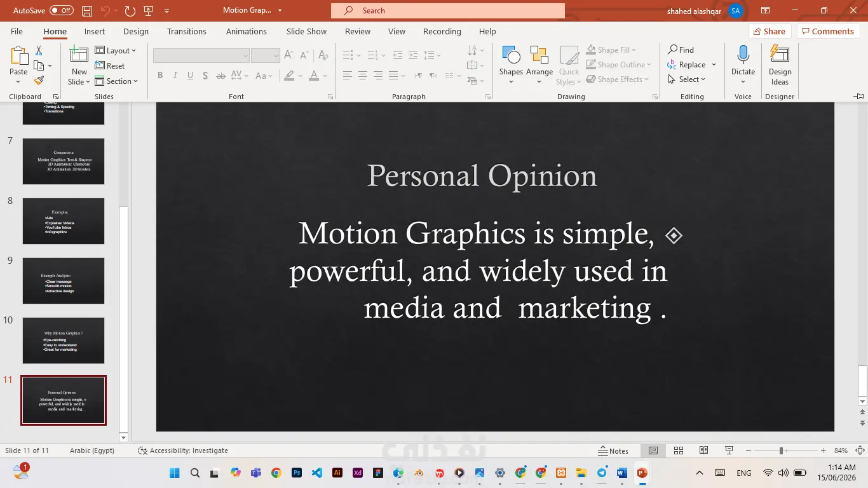
Task: Click the Paste clipboard icon
Action: click(18, 57)
